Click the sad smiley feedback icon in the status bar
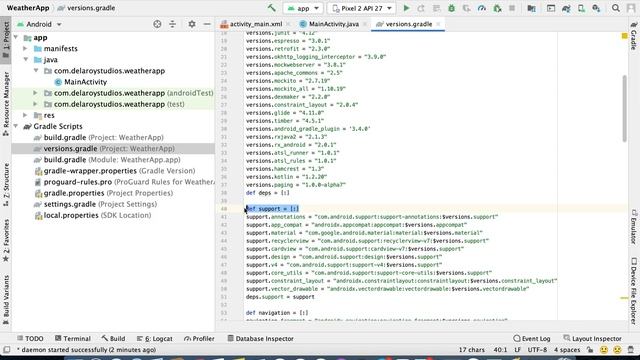The image size is (640, 360). pos(617,350)
